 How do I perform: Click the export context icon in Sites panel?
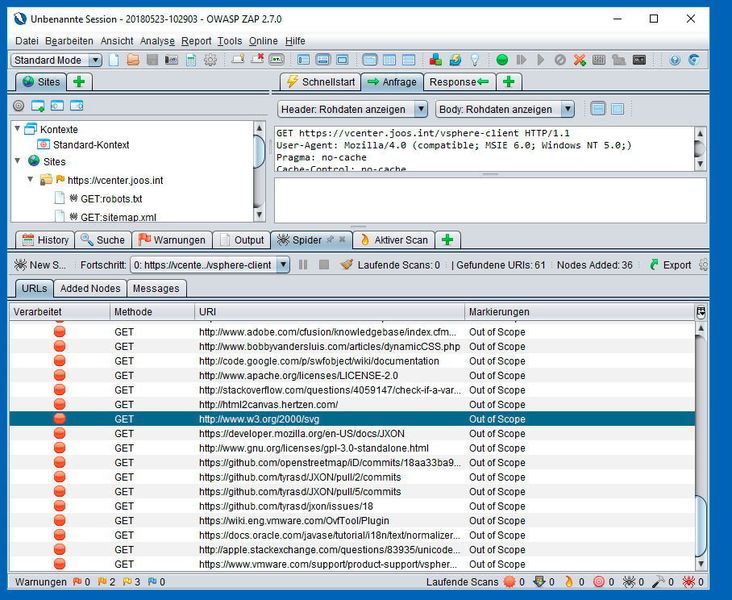tap(77, 106)
